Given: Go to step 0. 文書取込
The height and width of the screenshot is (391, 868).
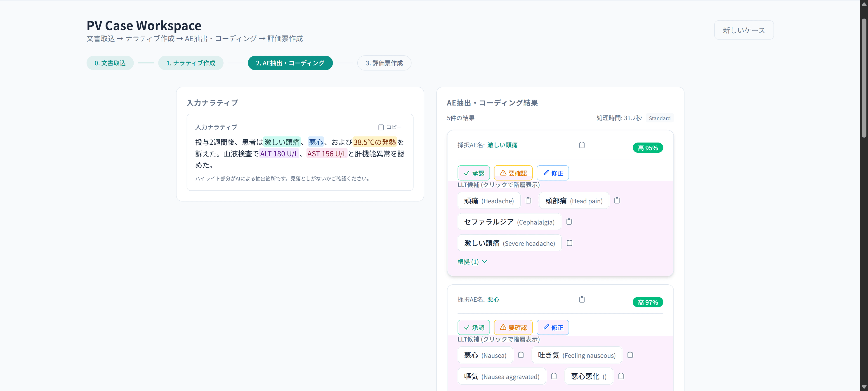Looking at the screenshot, I should 110,63.
